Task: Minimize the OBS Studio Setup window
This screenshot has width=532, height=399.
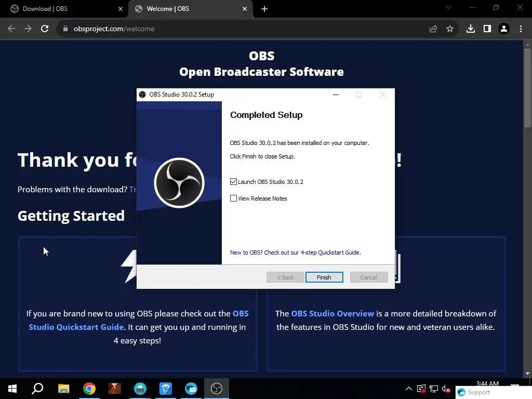Action: pos(336,95)
